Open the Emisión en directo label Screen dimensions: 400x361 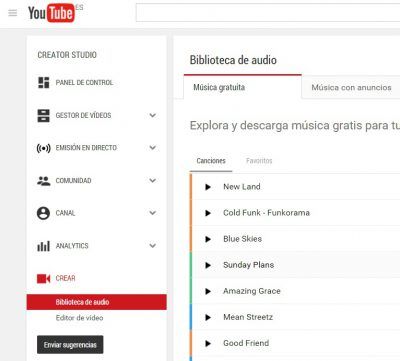click(x=86, y=148)
